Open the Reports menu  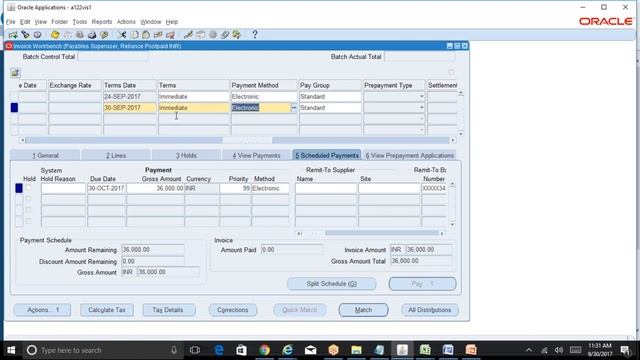(x=102, y=22)
